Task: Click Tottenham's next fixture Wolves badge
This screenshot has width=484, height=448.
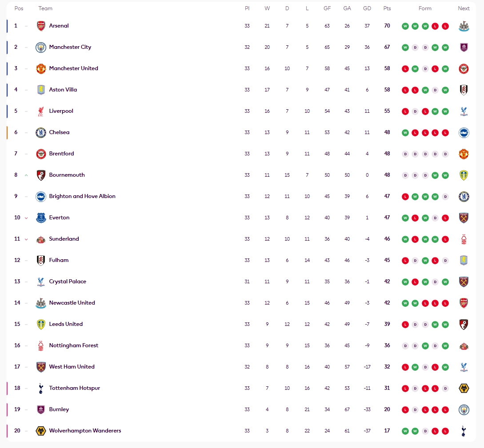Action: click(x=464, y=388)
